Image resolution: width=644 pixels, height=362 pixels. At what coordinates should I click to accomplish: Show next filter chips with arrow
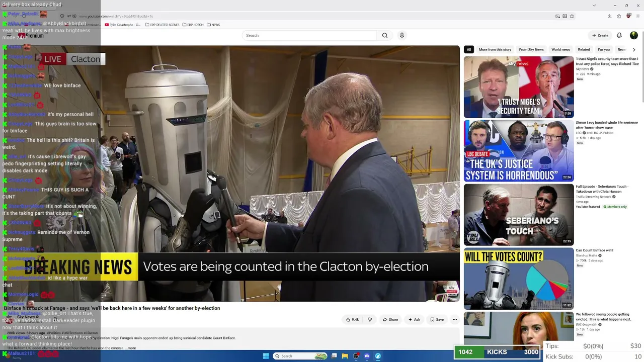pyautogui.click(x=634, y=49)
